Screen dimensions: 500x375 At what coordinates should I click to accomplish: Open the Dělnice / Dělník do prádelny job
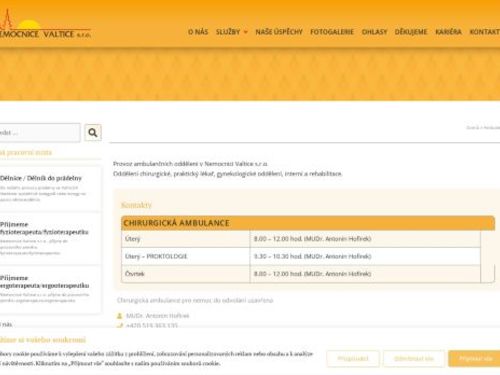[x=41, y=178]
